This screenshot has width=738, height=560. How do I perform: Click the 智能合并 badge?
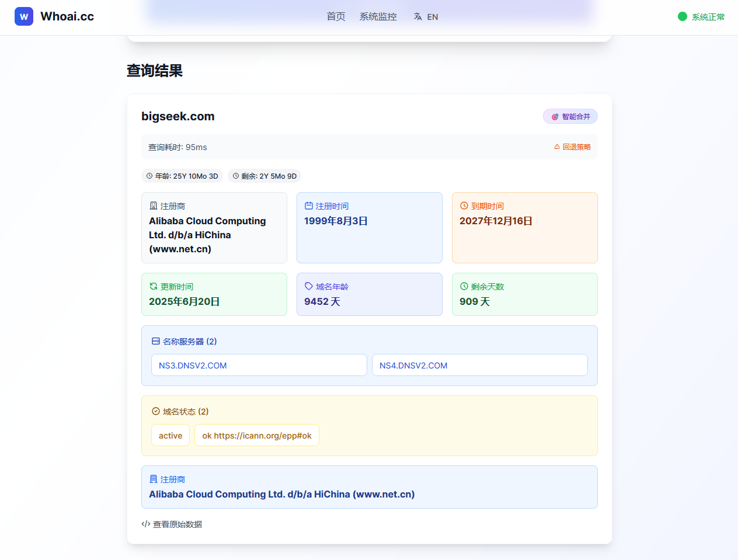click(570, 116)
